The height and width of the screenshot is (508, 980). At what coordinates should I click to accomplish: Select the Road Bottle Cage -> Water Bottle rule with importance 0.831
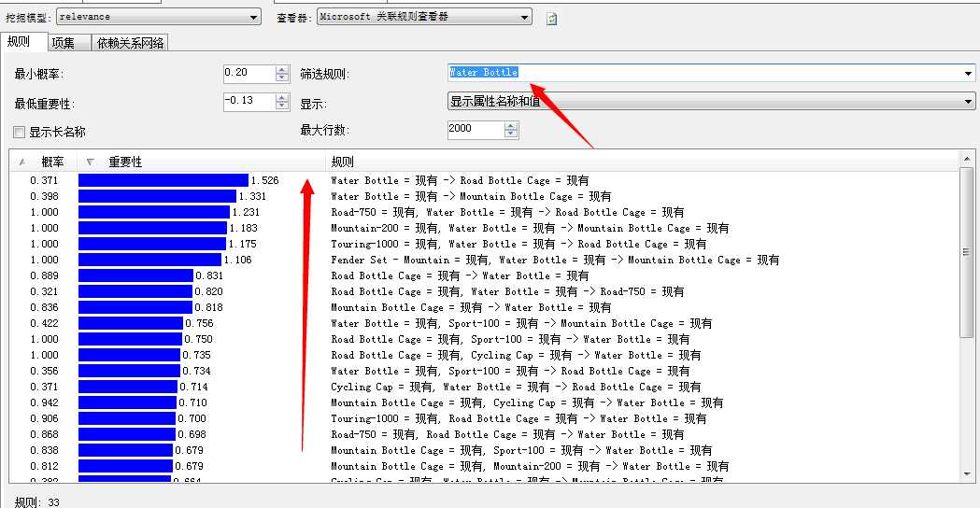(x=484, y=275)
